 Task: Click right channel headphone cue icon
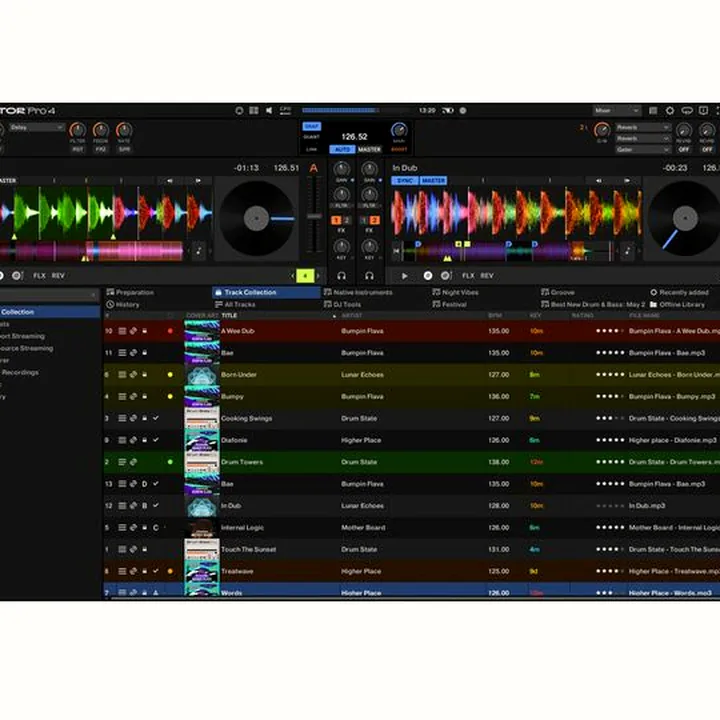tap(369, 276)
